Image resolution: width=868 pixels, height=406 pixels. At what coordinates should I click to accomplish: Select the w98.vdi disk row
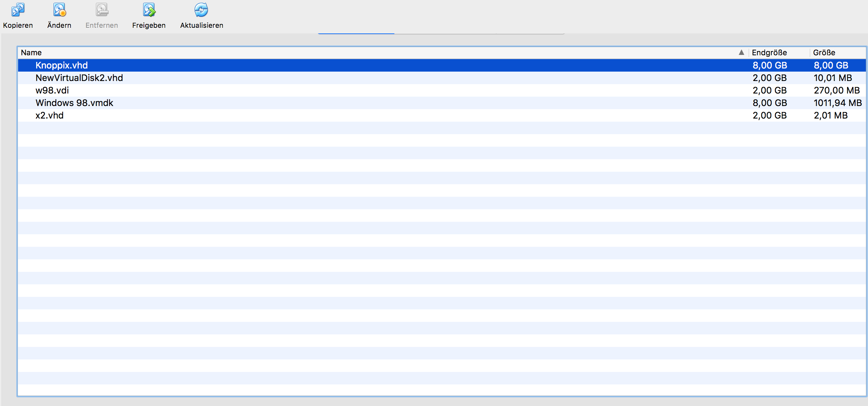click(442, 90)
